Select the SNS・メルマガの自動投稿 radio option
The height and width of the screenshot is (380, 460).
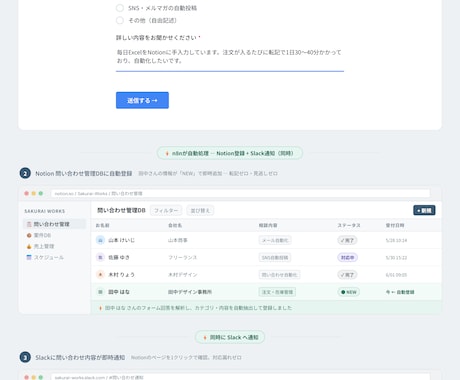pyautogui.click(x=120, y=8)
